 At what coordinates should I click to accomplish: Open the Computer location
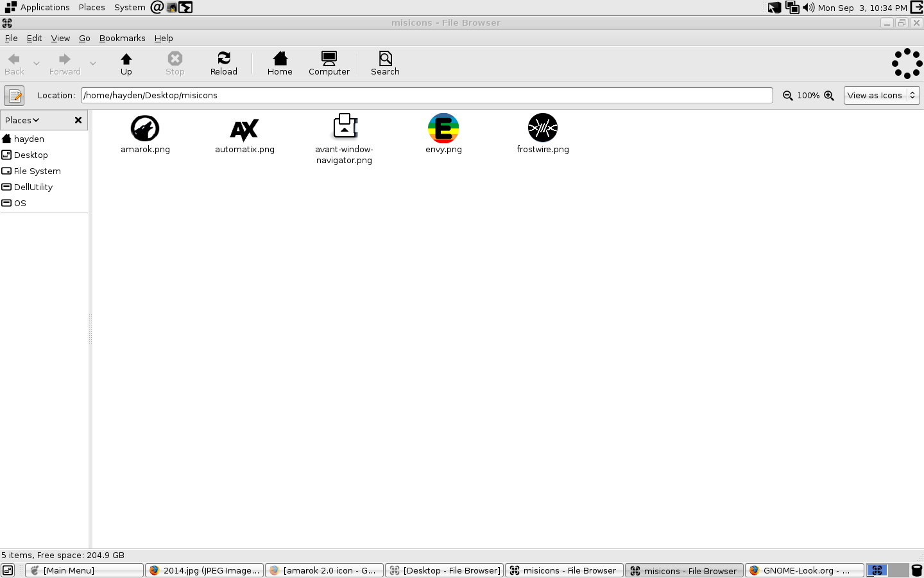[329, 64]
